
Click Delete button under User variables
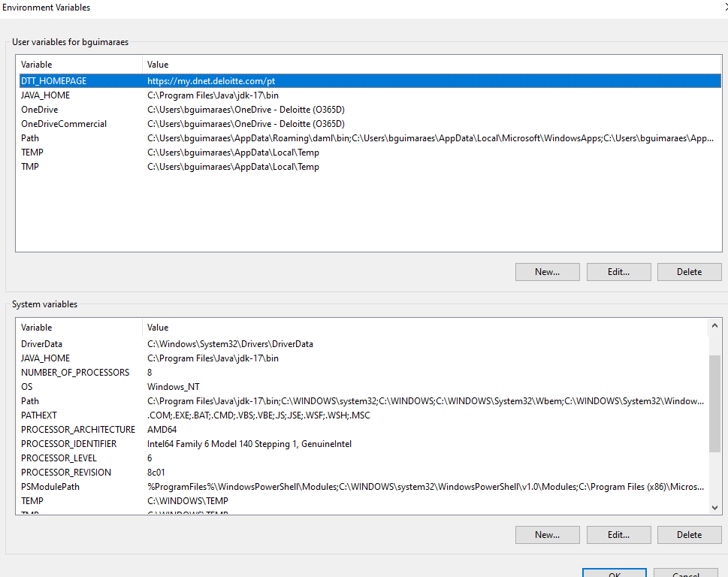pos(689,272)
